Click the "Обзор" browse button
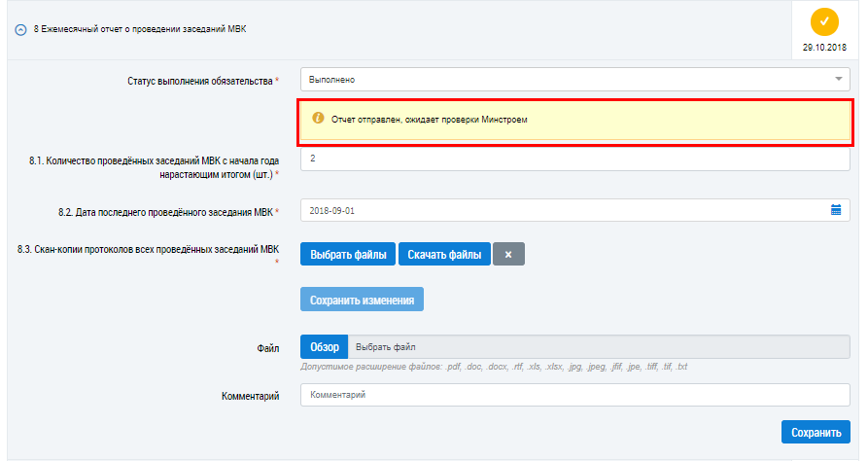 pos(325,347)
